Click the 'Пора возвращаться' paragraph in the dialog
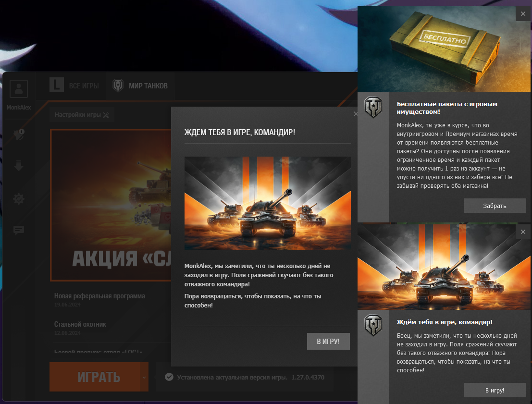Viewport: 532px width, 404px height. coord(252,301)
